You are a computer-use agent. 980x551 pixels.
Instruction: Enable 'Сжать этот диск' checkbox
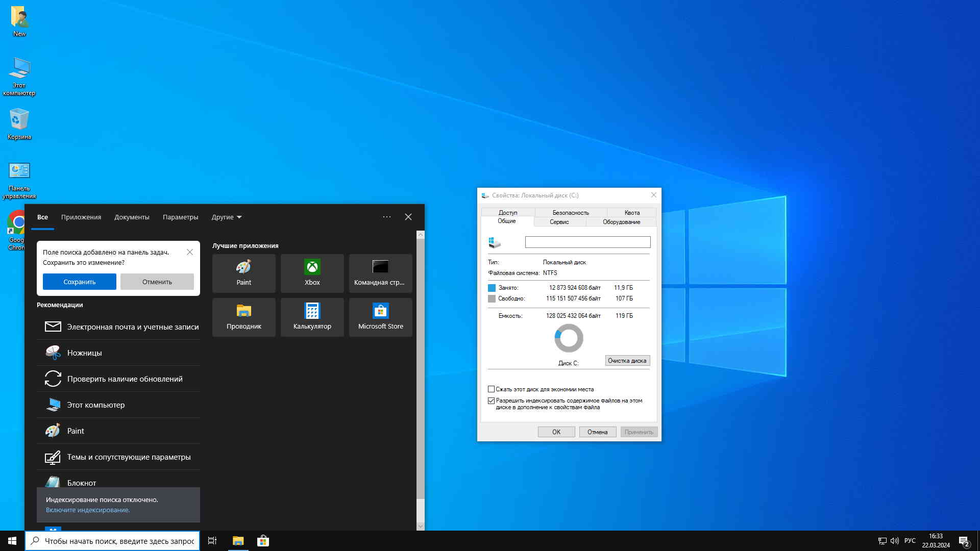click(492, 389)
